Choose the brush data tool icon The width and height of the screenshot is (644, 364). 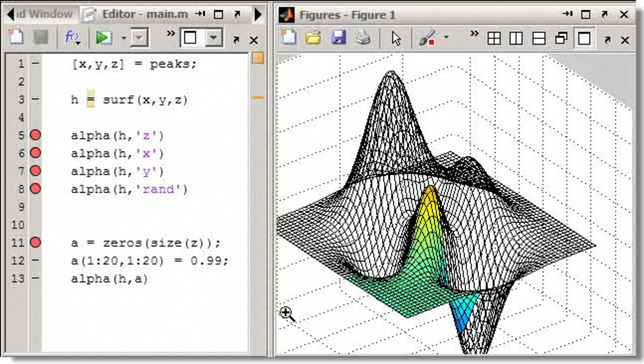coord(427,38)
